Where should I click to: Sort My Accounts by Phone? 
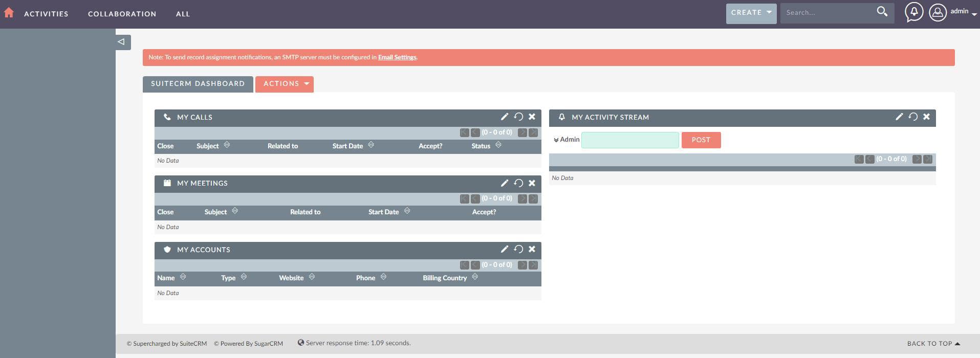383,277
